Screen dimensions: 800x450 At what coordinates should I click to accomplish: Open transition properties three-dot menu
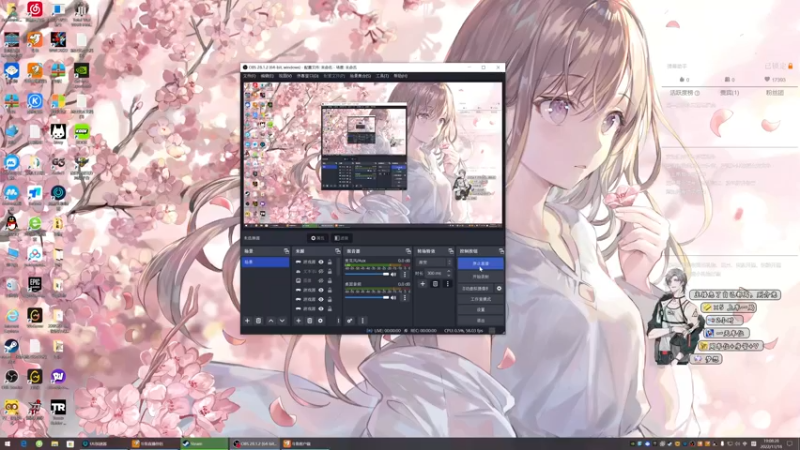447,284
